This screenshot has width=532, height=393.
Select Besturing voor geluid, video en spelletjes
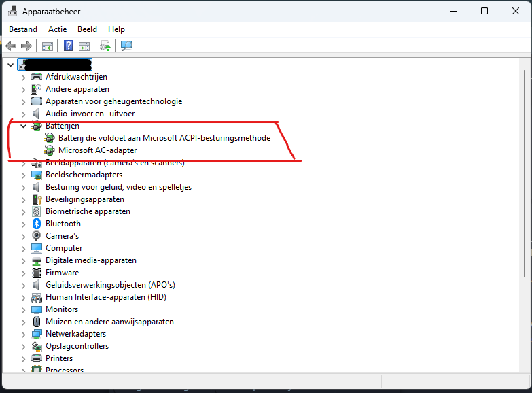point(118,187)
